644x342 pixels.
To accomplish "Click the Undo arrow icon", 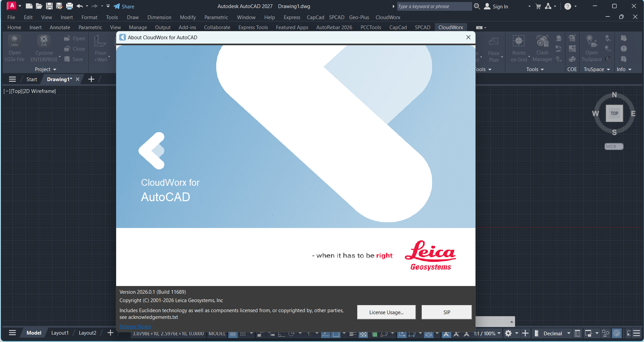I will tap(80, 6).
